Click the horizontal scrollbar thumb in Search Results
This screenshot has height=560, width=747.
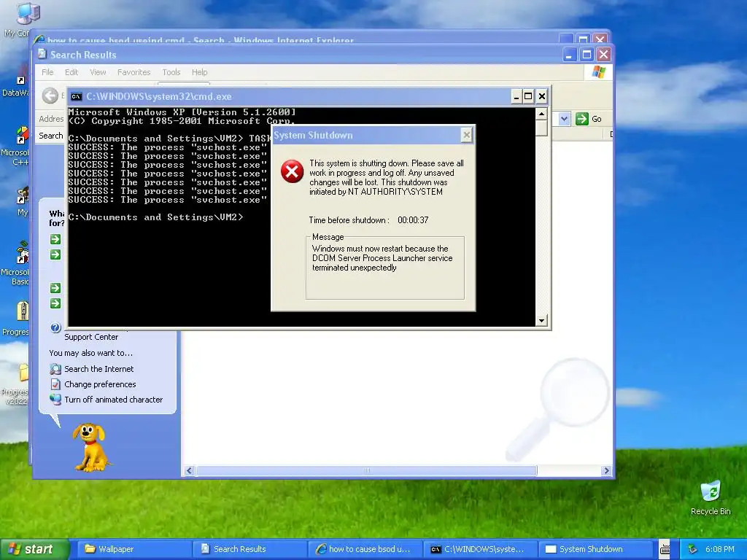(x=366, y=470)
